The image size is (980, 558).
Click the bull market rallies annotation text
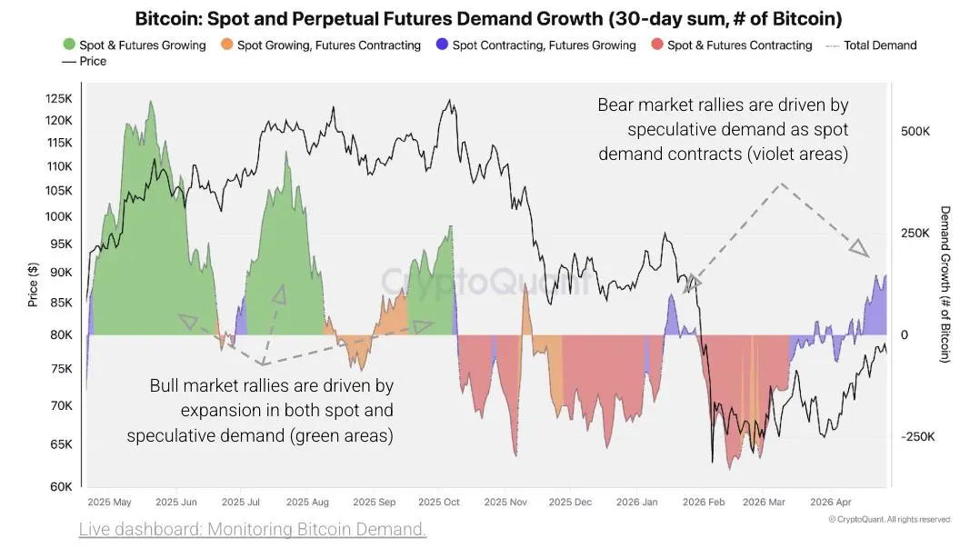point(260,410)
